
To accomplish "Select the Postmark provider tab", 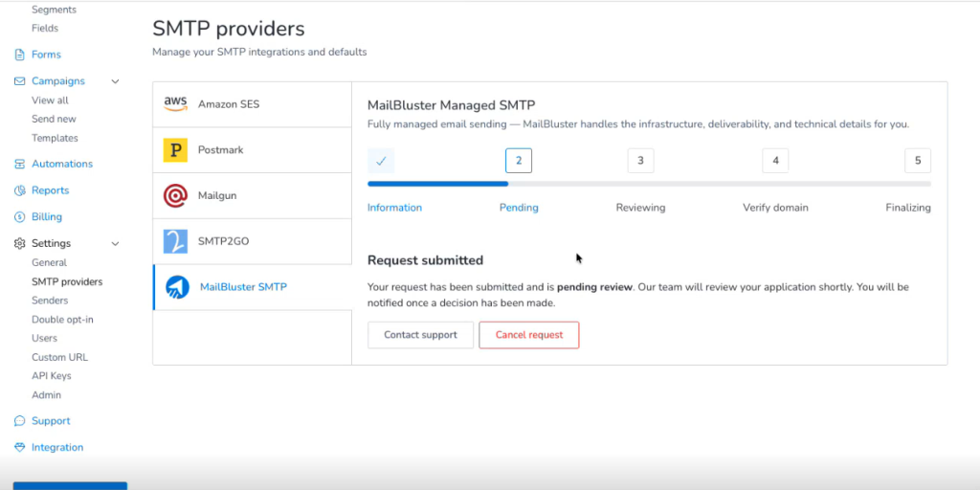I will [252, 150].
